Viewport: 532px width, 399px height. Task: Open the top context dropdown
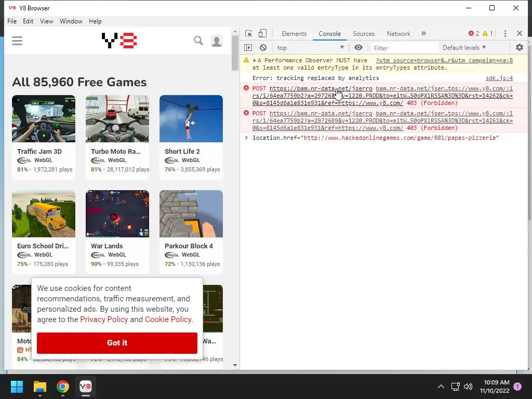[x=311, y=47]
